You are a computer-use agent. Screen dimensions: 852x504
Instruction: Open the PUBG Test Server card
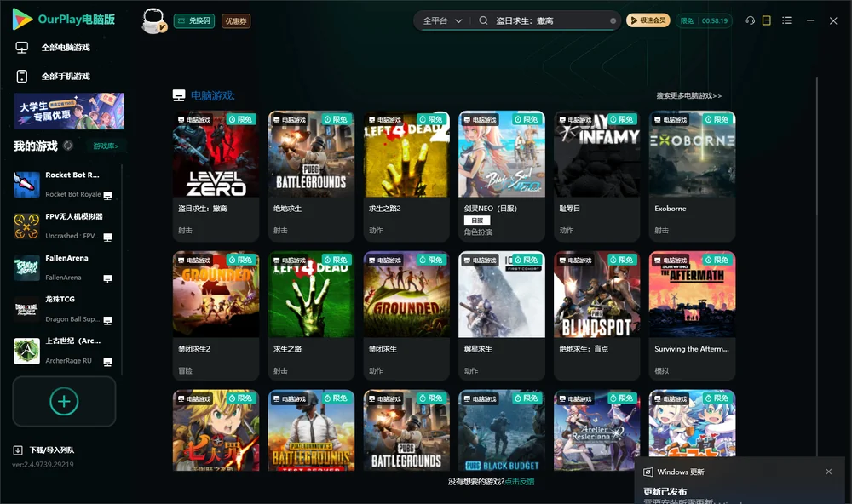pyautogui.click(x=311, y=430)
